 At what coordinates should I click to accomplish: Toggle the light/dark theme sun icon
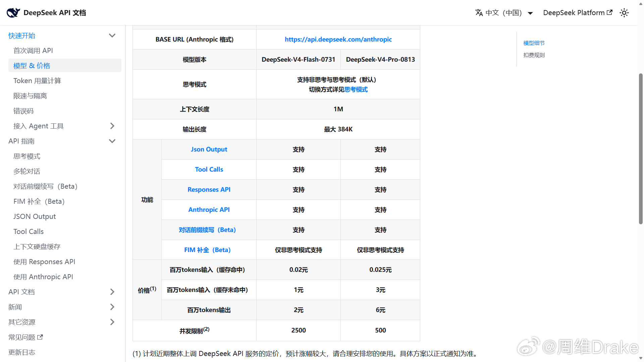[x=624, y=13]
